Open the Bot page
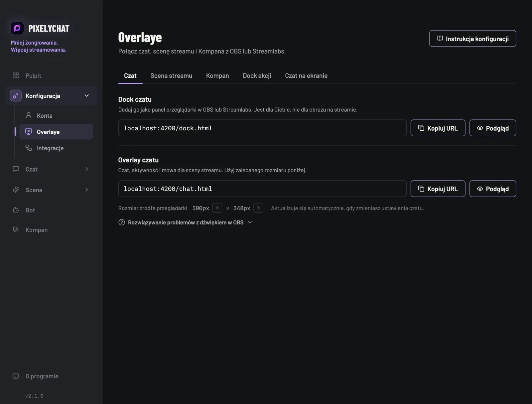532x404 pixels. click(x=51, y=210)
